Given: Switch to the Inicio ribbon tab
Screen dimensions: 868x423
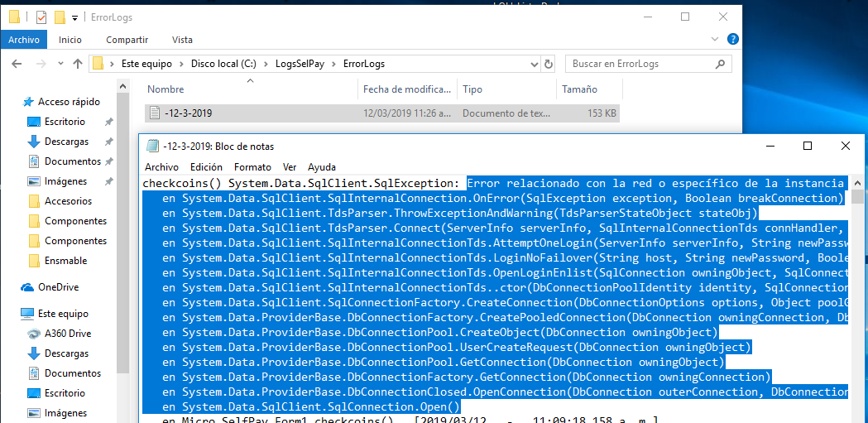Looking at the screenshot, I should pyautogui.click(x=70, y=40).
